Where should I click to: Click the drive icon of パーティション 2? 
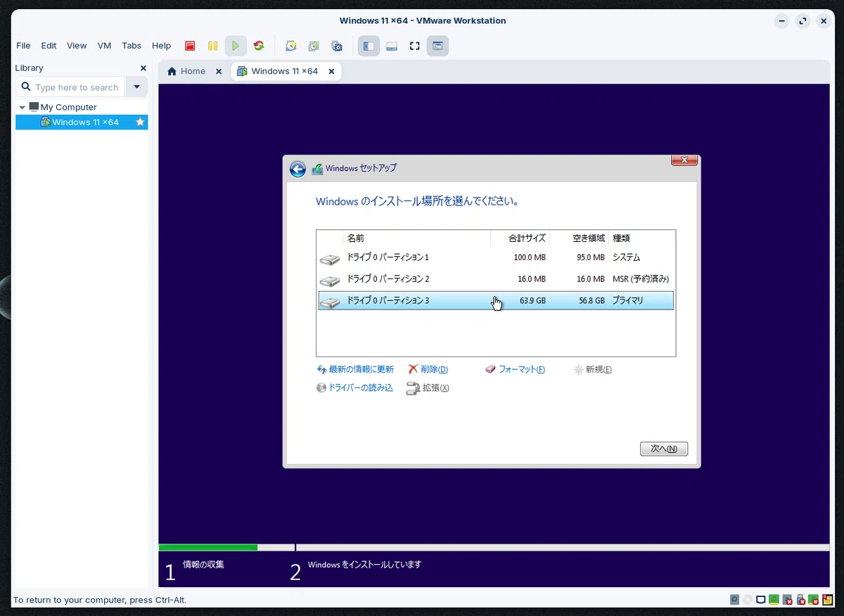click(329, 281)
